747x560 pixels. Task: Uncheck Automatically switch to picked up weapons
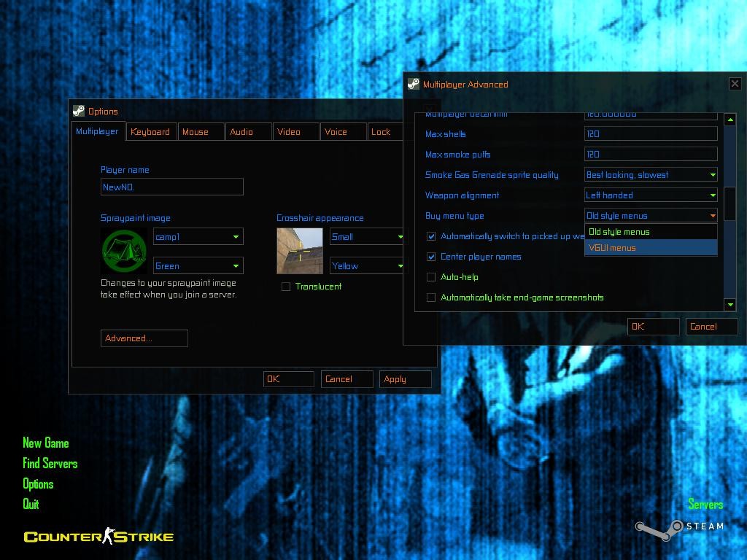click(431, 236)
